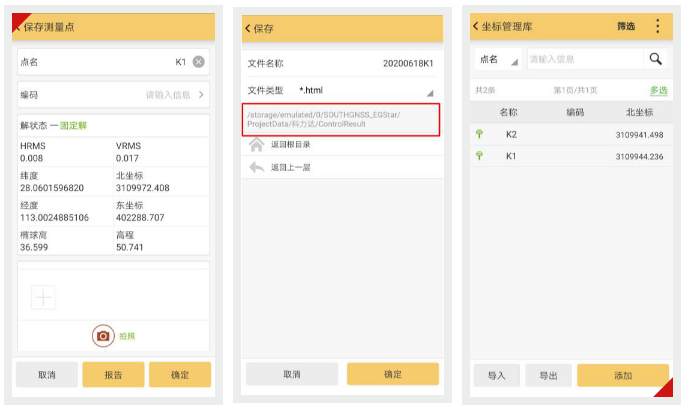Image resolution: width=687 pixels, height=411 pixels.
Task: Open the 筛选 filter option
Action: (x=626, y=27)
